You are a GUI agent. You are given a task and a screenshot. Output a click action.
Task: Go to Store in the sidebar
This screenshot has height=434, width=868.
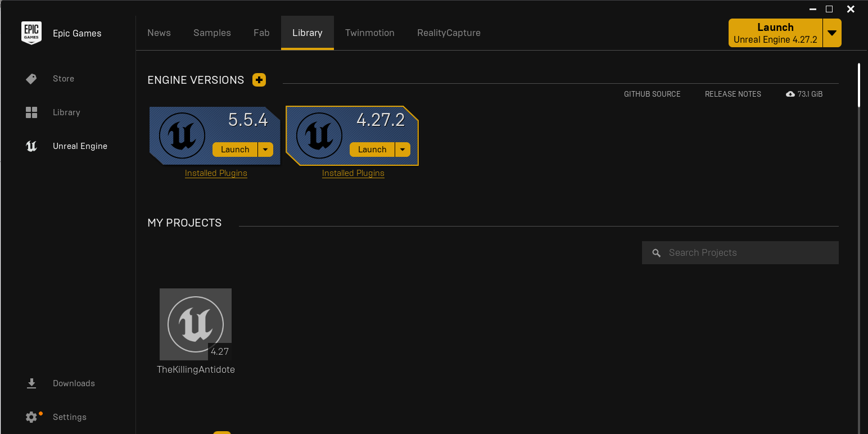point(64,79)
